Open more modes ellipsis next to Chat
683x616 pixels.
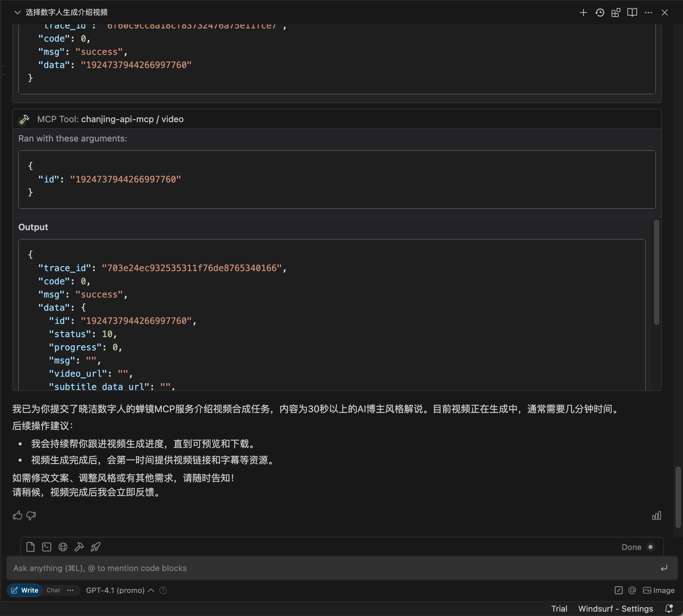(x=70, y=590)
